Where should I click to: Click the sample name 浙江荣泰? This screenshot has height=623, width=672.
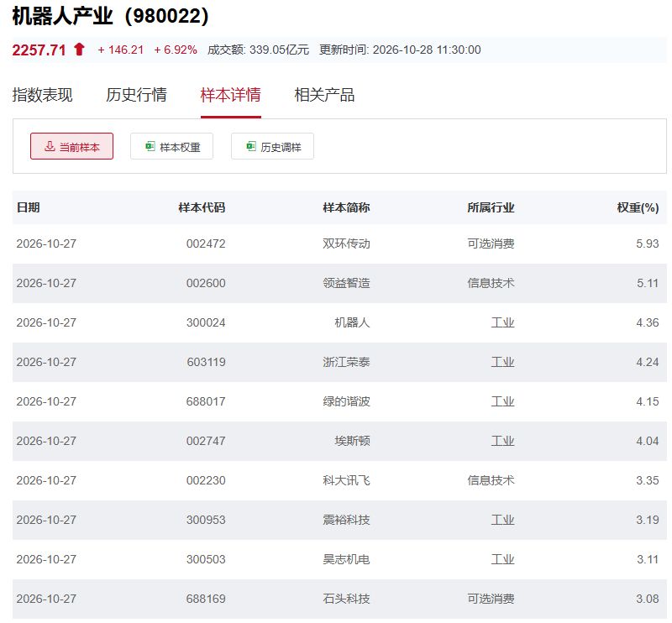[346, 362]
